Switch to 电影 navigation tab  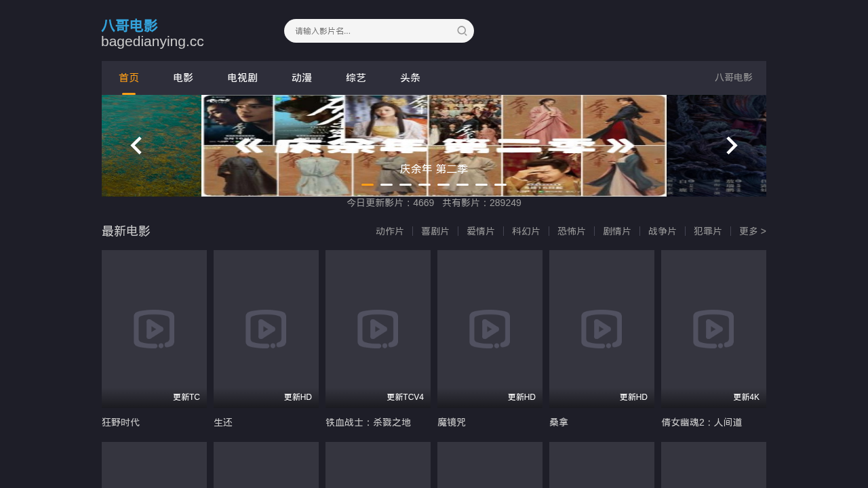(x=183, y=78)
